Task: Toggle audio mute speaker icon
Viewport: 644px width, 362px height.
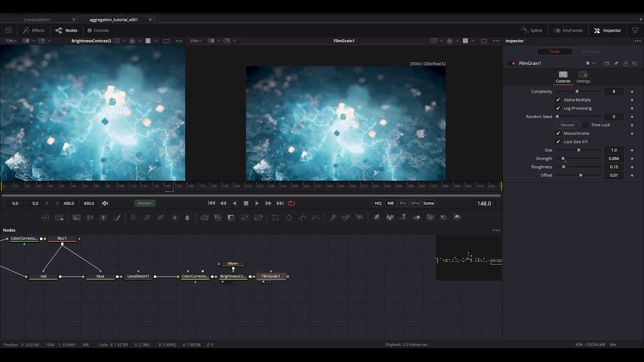Action: pos(105,203)
